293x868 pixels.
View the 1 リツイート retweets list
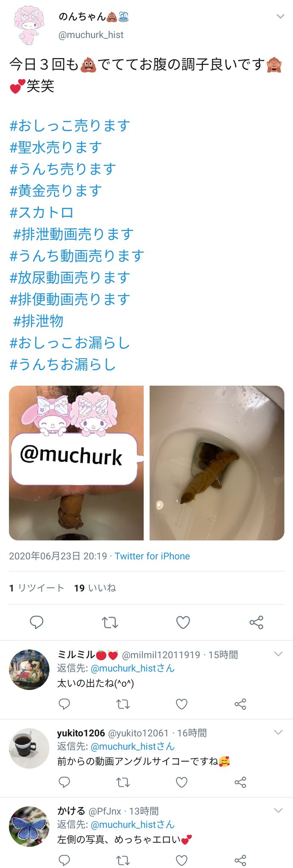(37, 588)
